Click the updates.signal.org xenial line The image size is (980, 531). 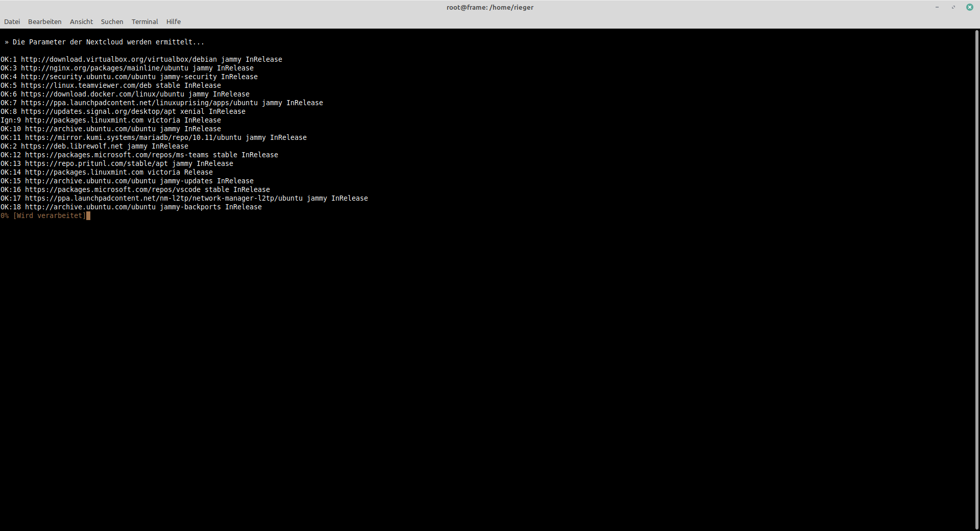point(123,111)
